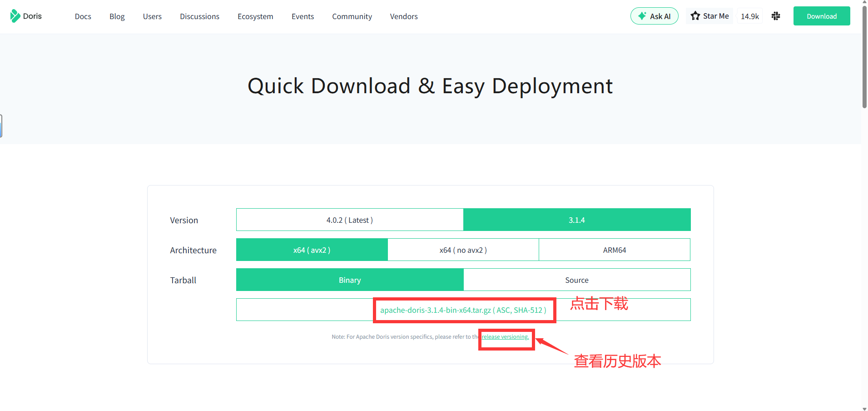The height and width of the screenshot is (411, 868).
Task: Switch tarball to Source
Action: (576, 280)
